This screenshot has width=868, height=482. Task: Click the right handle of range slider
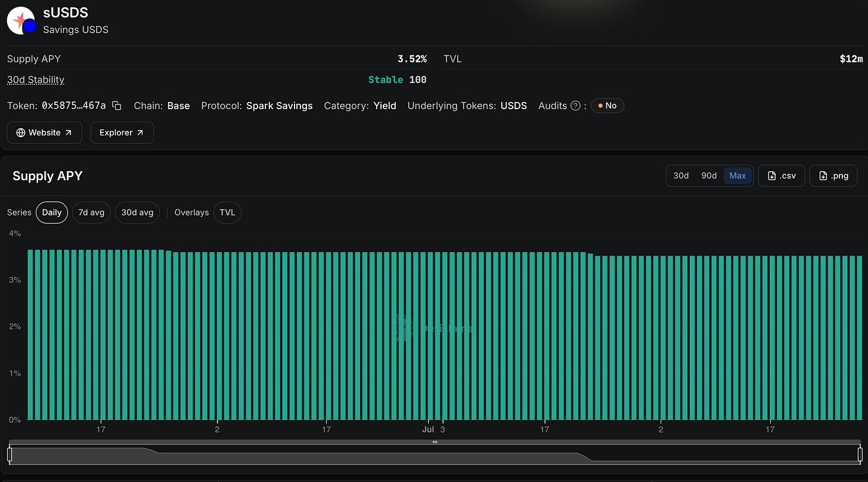(860, 455)
